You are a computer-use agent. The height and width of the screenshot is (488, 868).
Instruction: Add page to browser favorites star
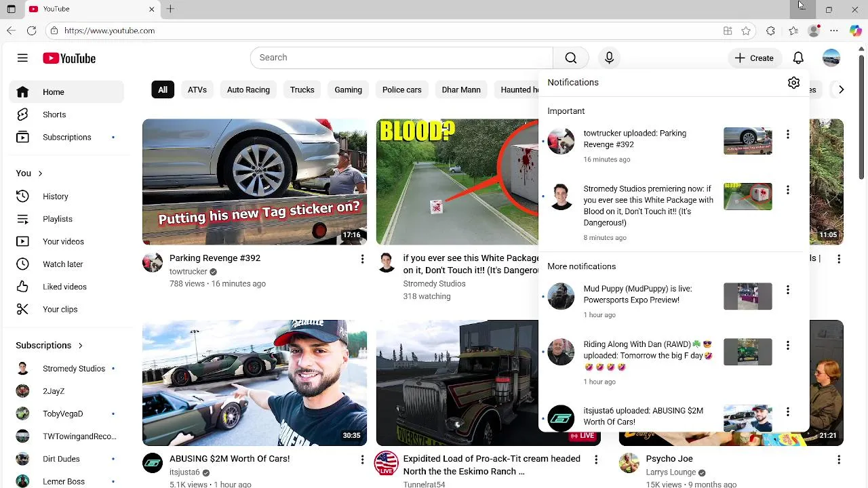(746, 30)
